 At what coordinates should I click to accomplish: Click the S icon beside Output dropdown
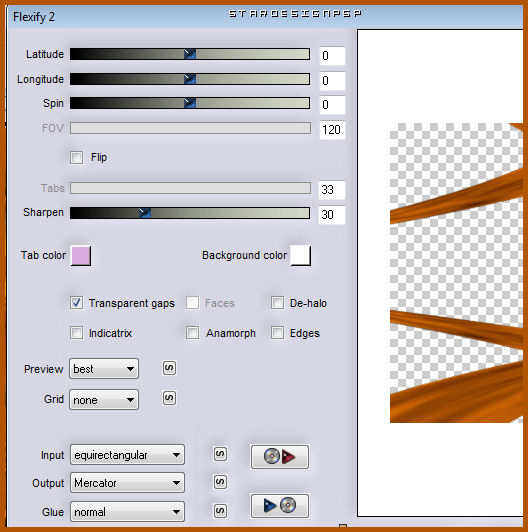220,482
